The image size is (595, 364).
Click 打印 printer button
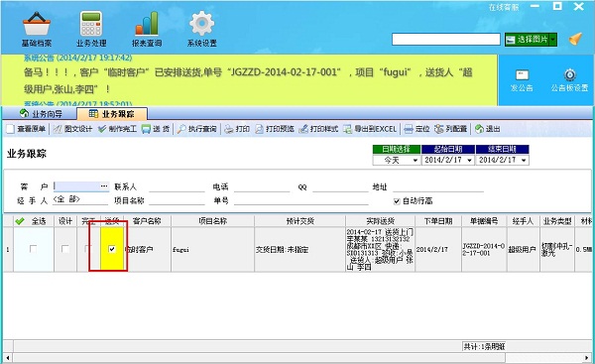pyautogui.click(x=237, y=129)
